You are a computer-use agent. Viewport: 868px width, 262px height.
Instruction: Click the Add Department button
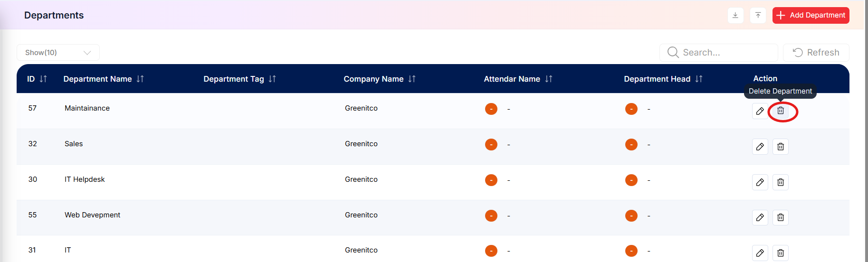pos(811,15)
